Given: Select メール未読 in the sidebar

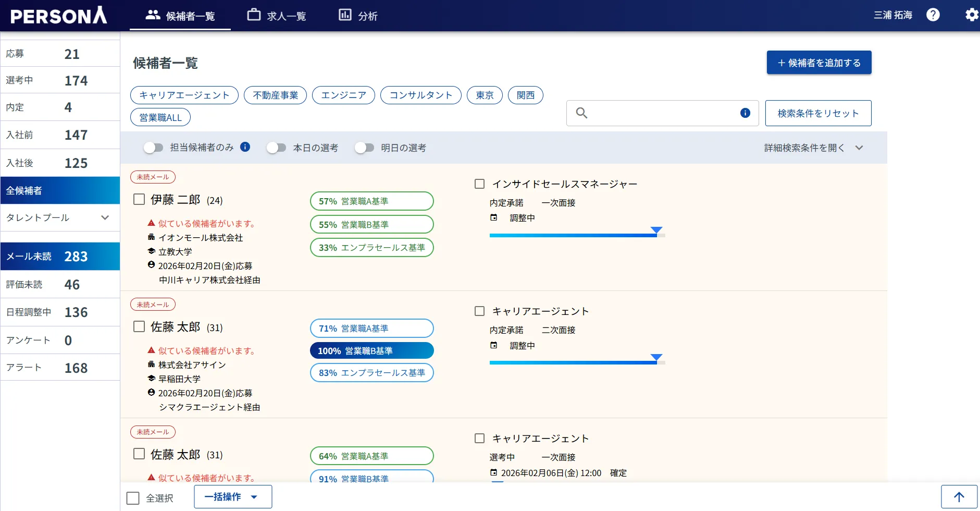Looking at the screenshot, I should (60, 256).
